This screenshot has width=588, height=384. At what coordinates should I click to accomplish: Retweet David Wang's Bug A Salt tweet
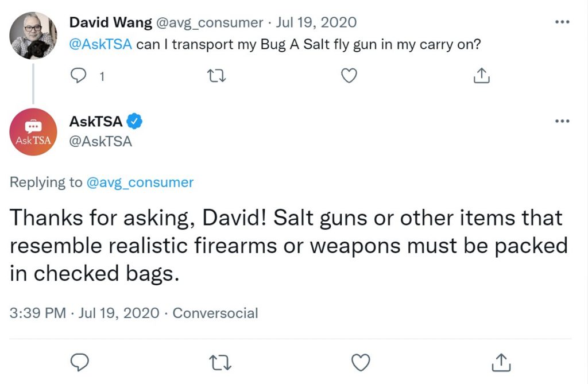pos(216,76)
